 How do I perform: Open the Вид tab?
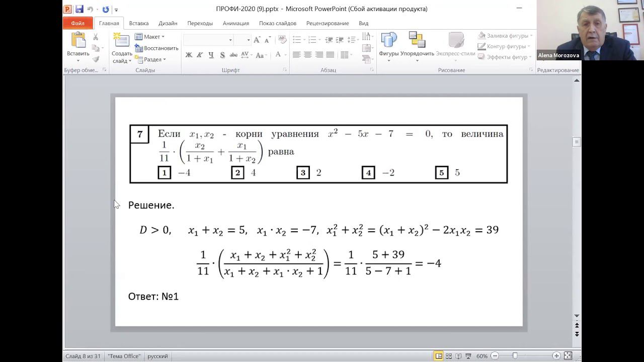(x=364, y=23)
